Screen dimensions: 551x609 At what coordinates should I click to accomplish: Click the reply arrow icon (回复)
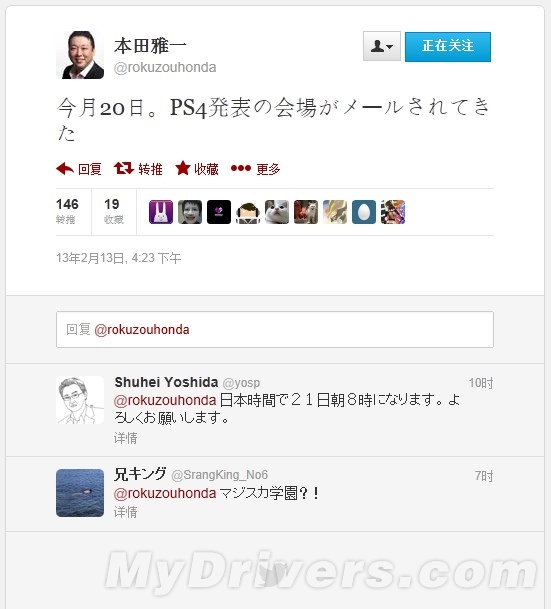tap(65, 169)
